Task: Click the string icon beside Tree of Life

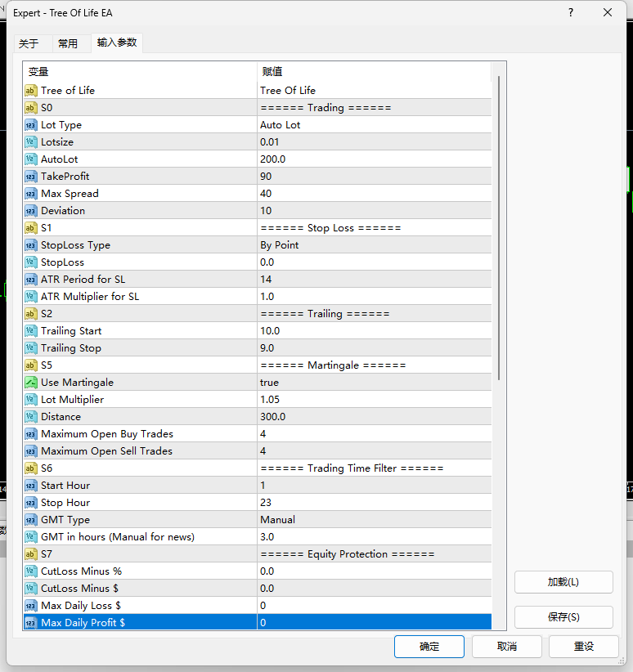Action: coord(30,91)
